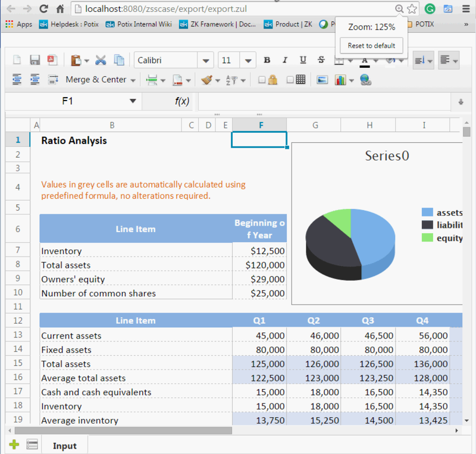Viewport: 476px width, 454px height.
Task: Select the Input sheet tab
Action: point(64,446)
